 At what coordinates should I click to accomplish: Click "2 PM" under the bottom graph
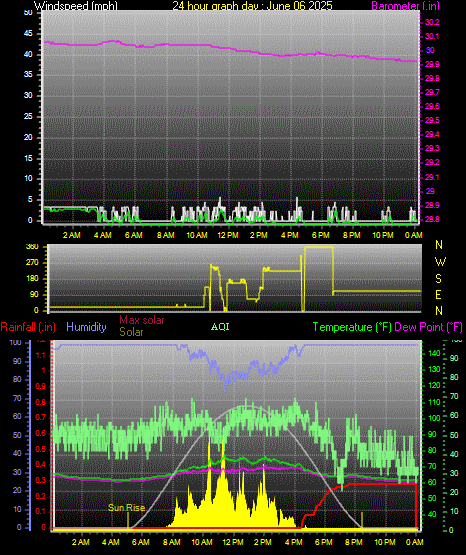(x=263, y=542)
